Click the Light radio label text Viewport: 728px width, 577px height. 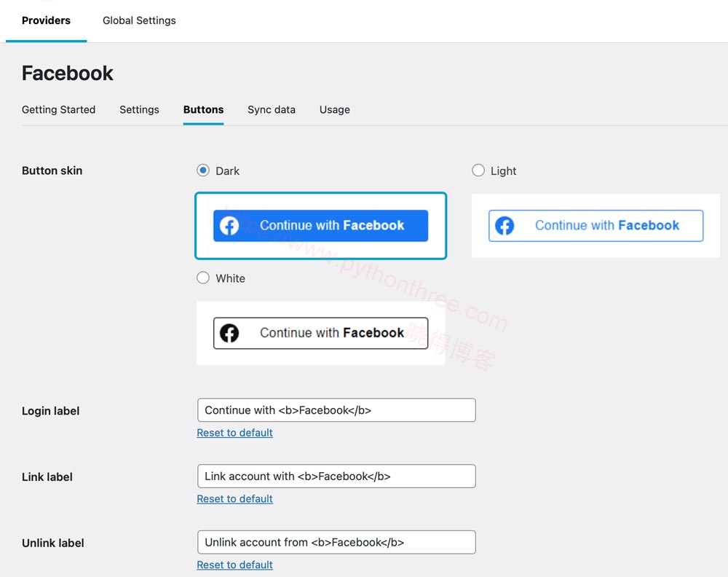503,171
